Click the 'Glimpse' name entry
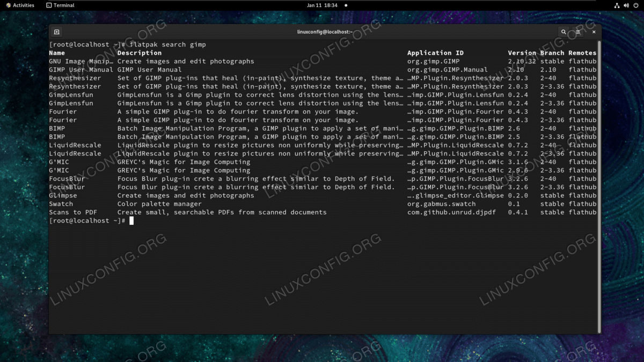This screenshot has width=644, height=362. click(x=63, y=196)
